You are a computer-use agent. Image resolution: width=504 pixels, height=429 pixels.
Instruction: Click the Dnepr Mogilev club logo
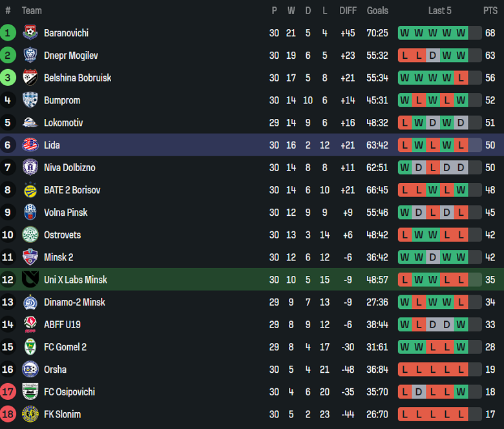(x=30, y=56)
